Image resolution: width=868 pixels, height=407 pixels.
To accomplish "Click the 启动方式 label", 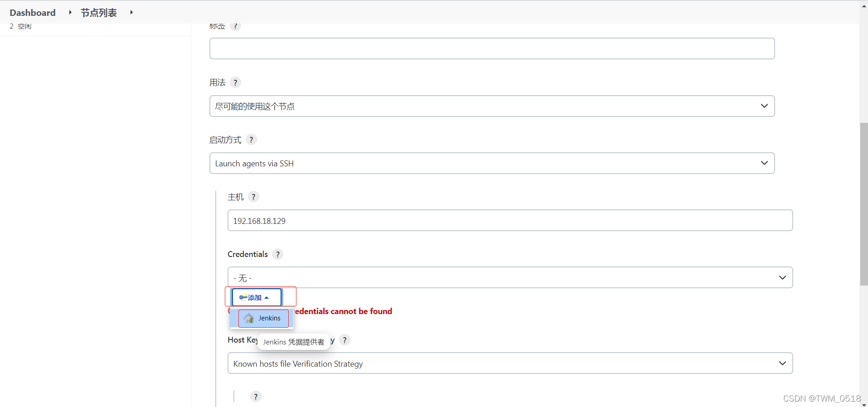I will (x=225, y=140).
